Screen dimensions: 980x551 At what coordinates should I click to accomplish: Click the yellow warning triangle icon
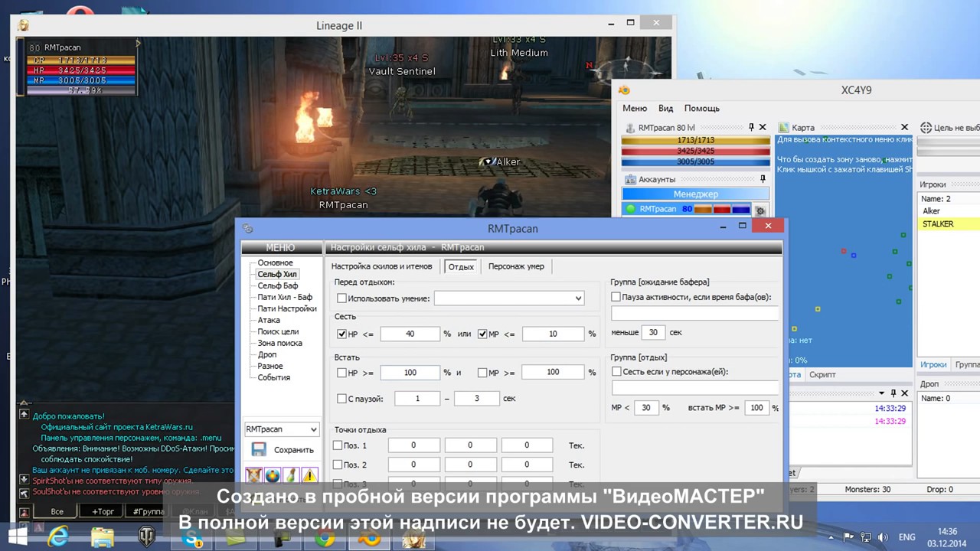309,476
